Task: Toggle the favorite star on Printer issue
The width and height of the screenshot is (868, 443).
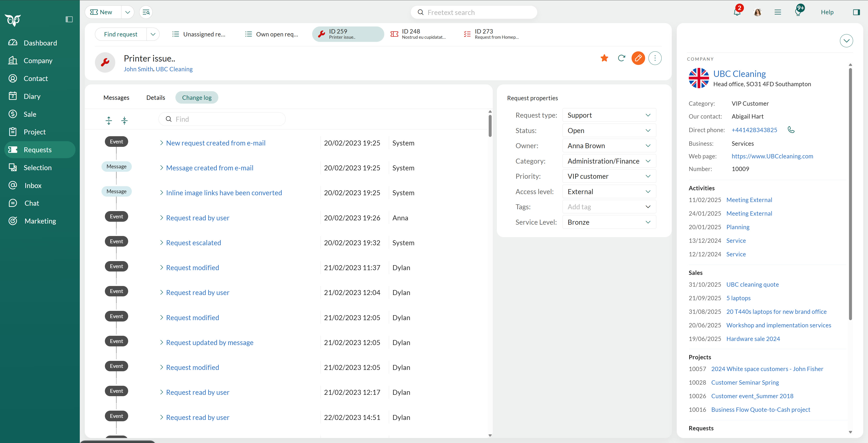Action: (x=604, y=58)
